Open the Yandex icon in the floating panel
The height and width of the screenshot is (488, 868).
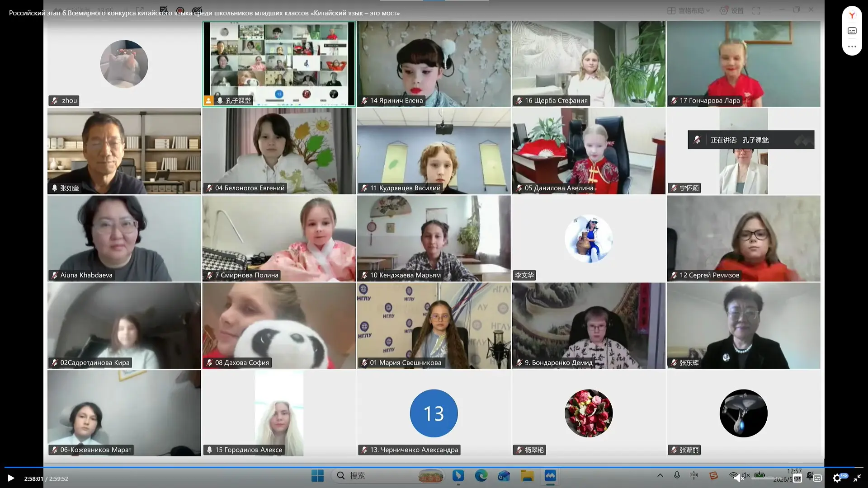coord(852,15)
